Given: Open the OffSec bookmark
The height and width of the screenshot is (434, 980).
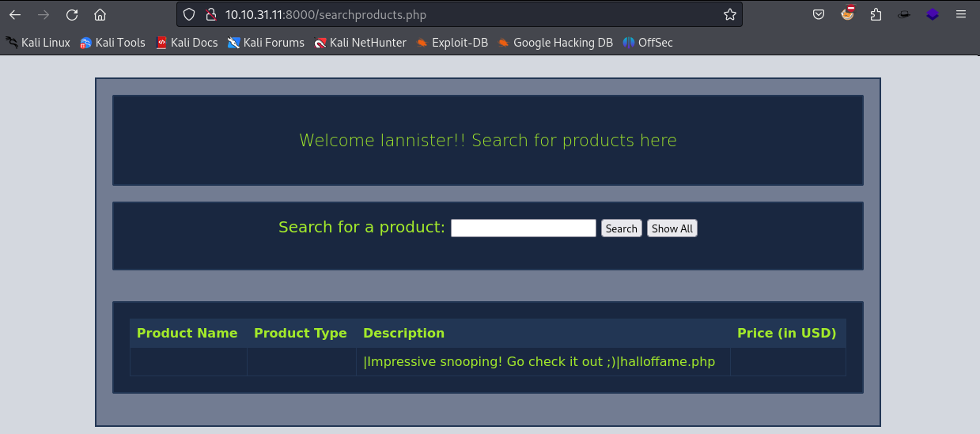Looking at the screenshot, I should (x=648, y=43).
